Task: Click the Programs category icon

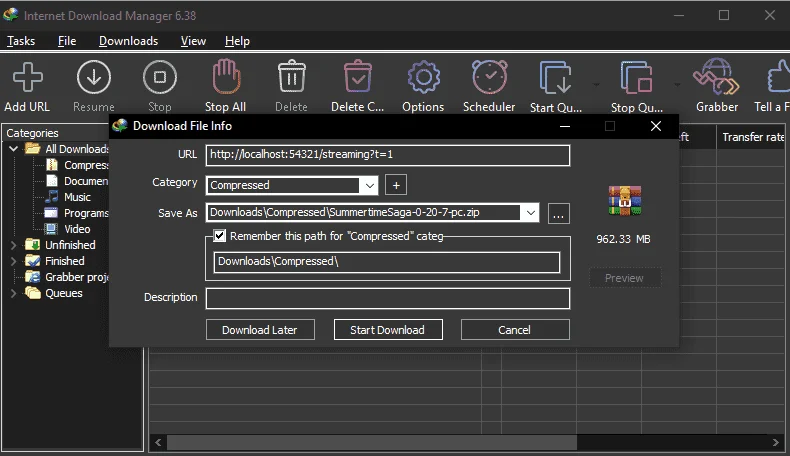Action: 51,213
